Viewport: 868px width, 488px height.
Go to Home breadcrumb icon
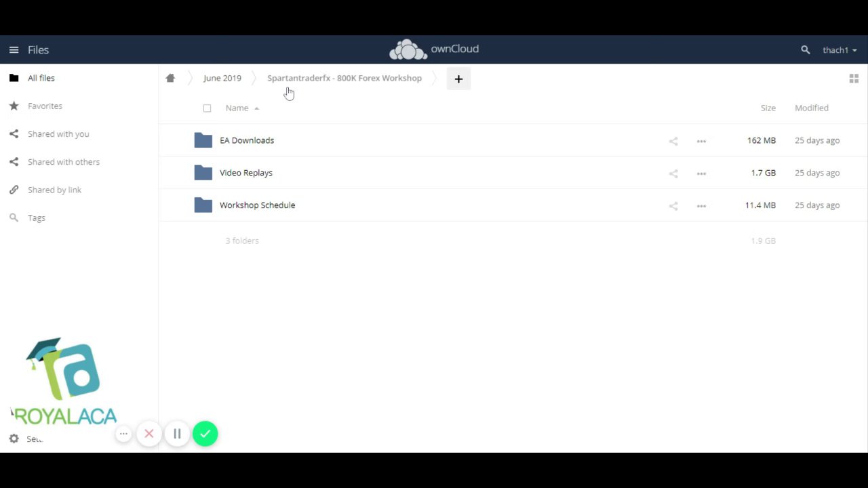point(170,78)
